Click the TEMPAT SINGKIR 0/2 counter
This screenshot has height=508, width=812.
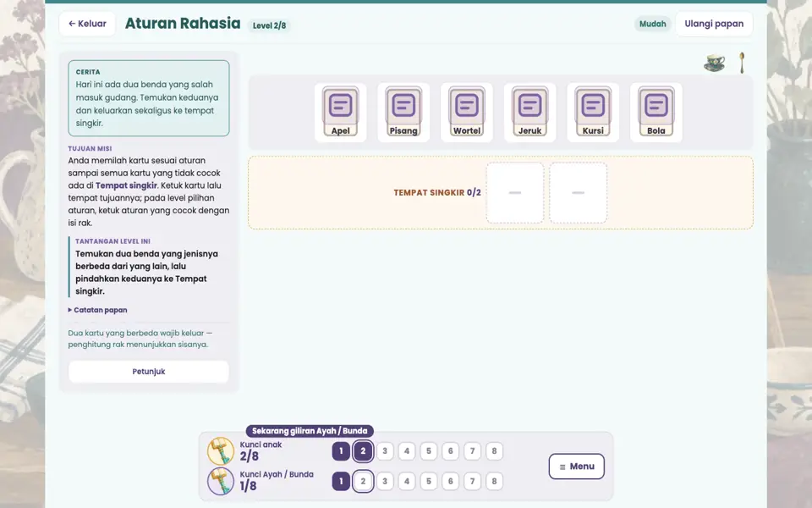437,193
